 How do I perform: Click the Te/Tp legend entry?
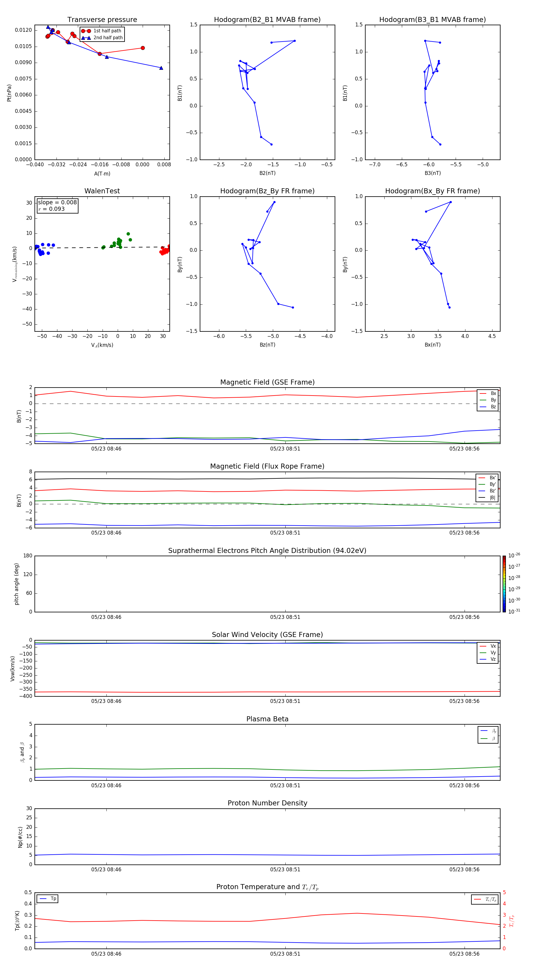[x=485, y=900]
